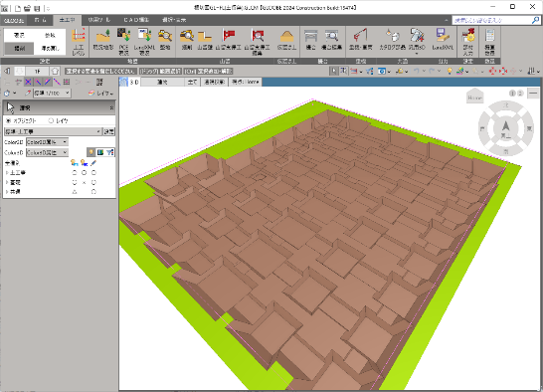Select the Object (オブジェクト) radio button

(9, 120)
